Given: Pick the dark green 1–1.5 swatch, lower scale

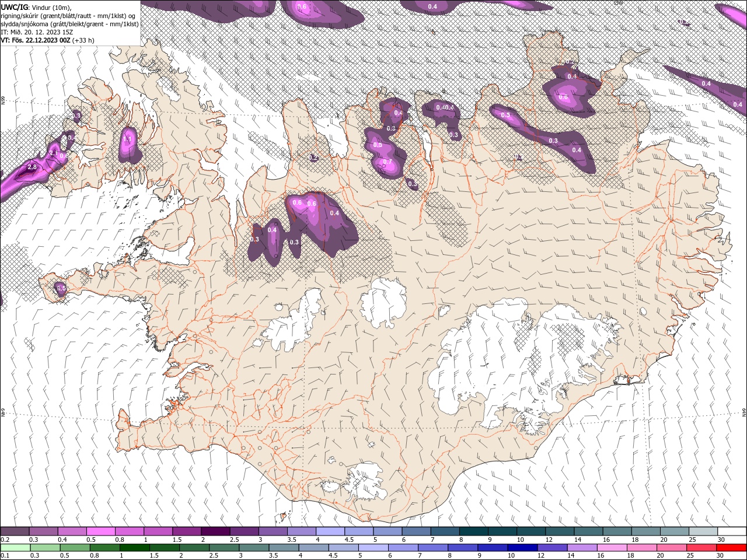Looking at the screenshot, I should pyautogui.click(x=134, y=548).
